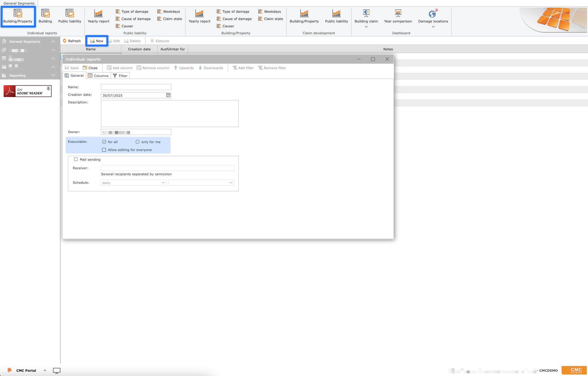The image size is (588, 376).
Task: Open the Year comparison dashboard
Action: click(398, 16)
